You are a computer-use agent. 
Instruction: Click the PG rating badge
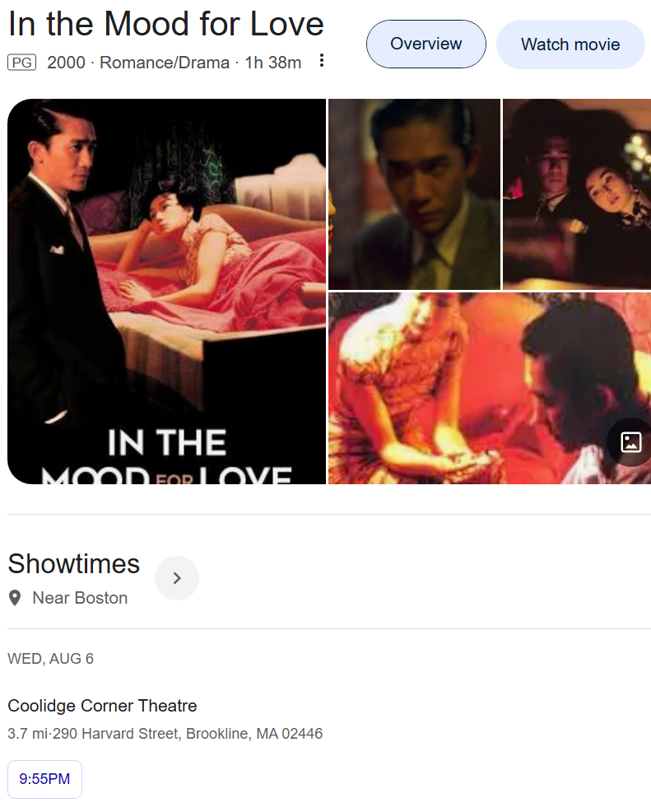pos(21,63)
